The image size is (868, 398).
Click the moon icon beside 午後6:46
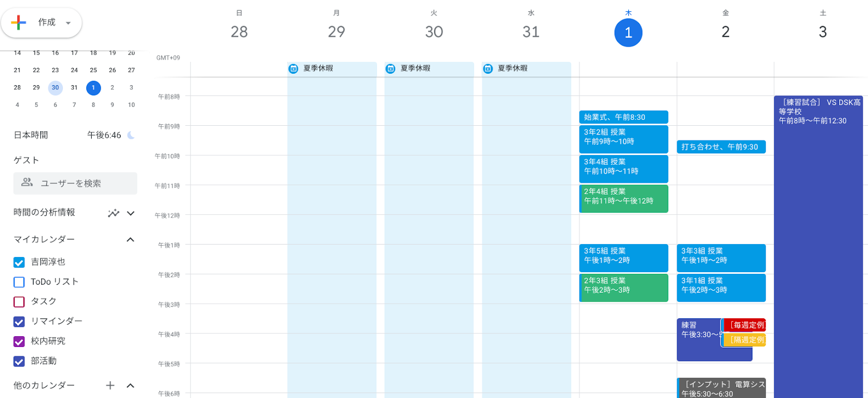131,135
